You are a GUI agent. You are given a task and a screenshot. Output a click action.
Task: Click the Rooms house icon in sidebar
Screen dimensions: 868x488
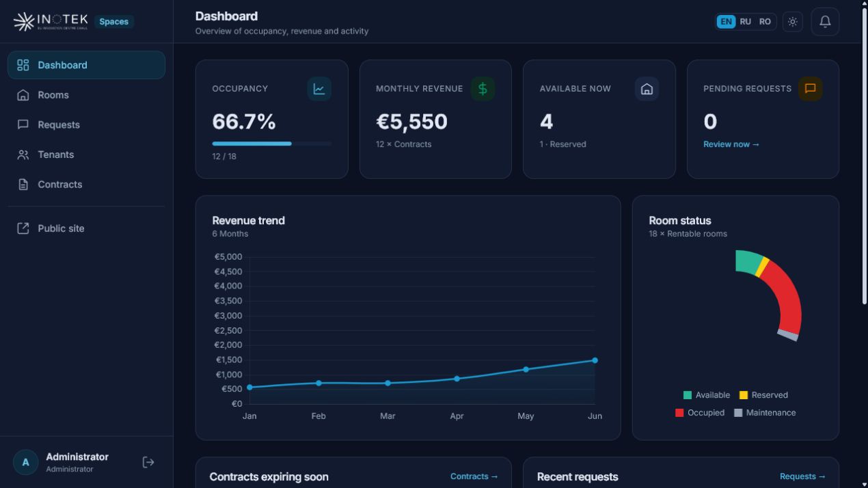pyautogui.click(x=23, y=95)
